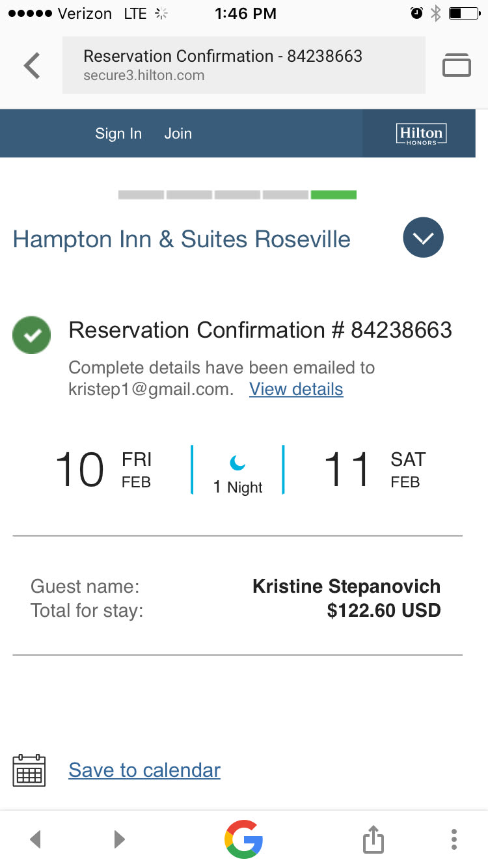This screenshot has height=868, width=488.
Task: Tap the Google logo in bottom bar
Action: pyautogui.click(x=243, y=839)
